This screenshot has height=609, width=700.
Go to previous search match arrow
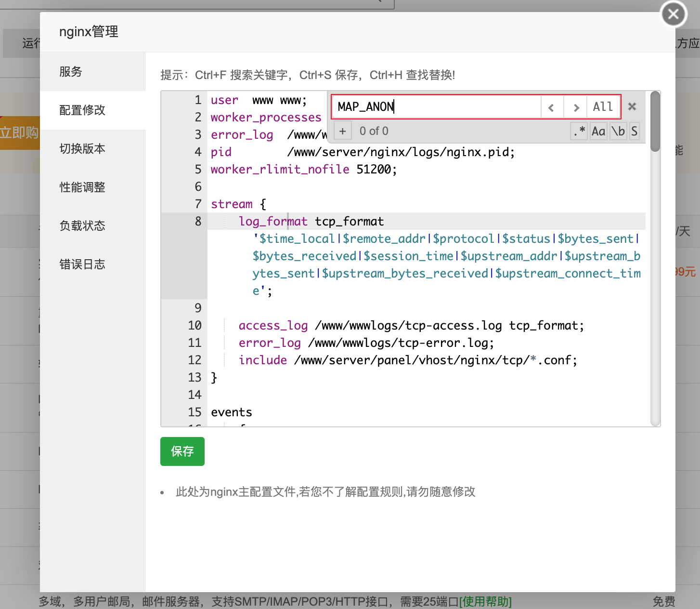[552, 107]
